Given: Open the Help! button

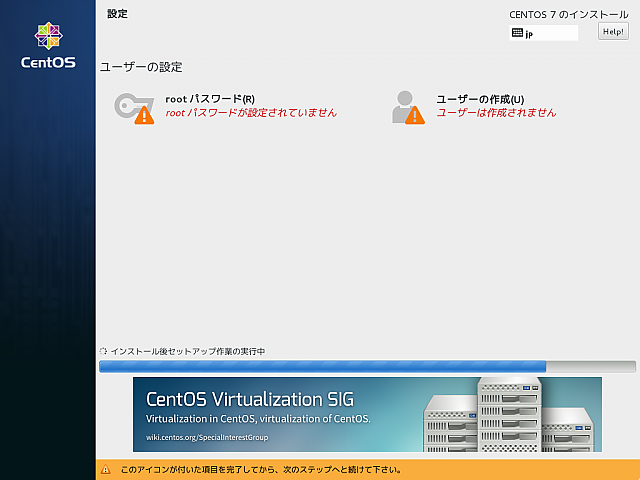Looking at the screenshot, I should point(613,31).
